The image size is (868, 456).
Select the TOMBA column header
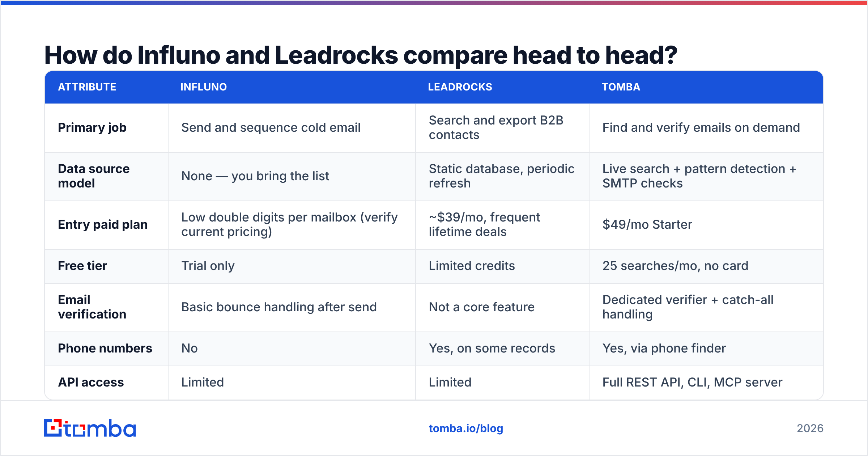pyautogui.click(x=621, y=87)
